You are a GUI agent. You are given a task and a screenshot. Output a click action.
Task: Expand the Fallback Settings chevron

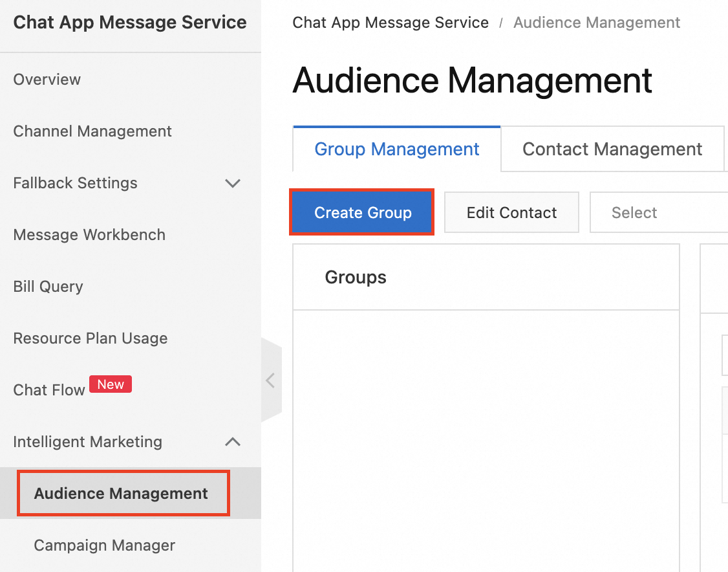[233, 183]
